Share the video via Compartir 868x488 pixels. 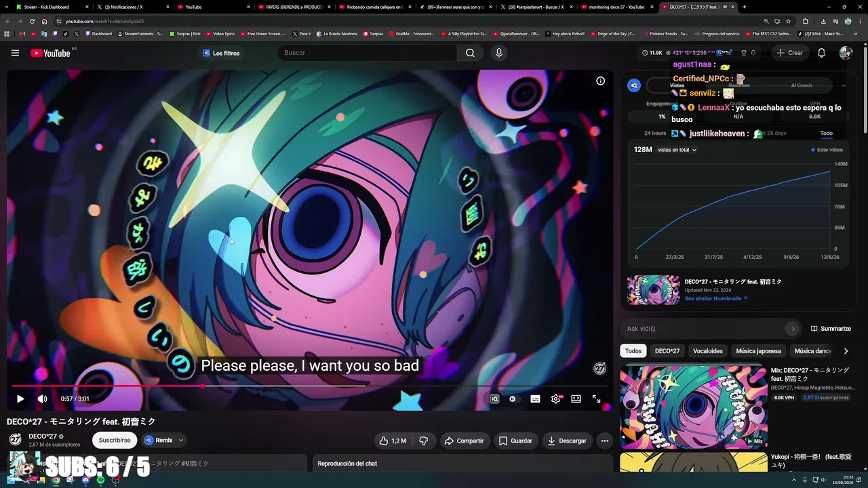pyautogui.click(x=464, y=441)
